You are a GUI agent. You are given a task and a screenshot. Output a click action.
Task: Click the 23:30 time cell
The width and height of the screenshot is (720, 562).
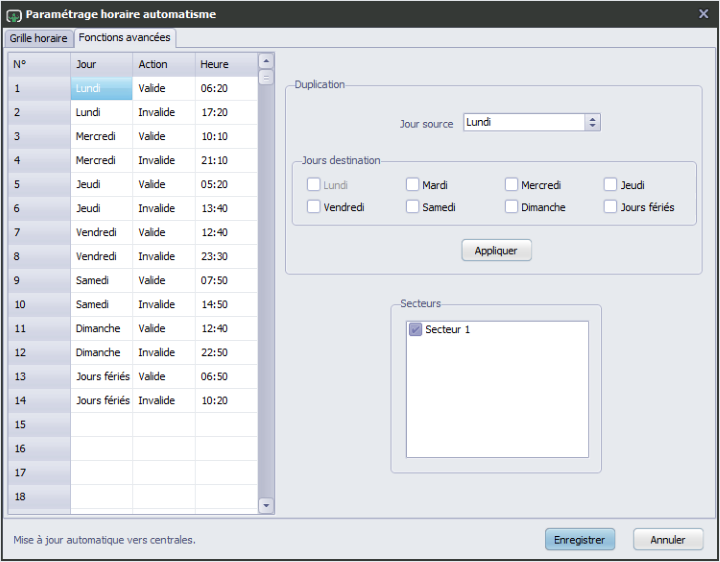point(226,256)
